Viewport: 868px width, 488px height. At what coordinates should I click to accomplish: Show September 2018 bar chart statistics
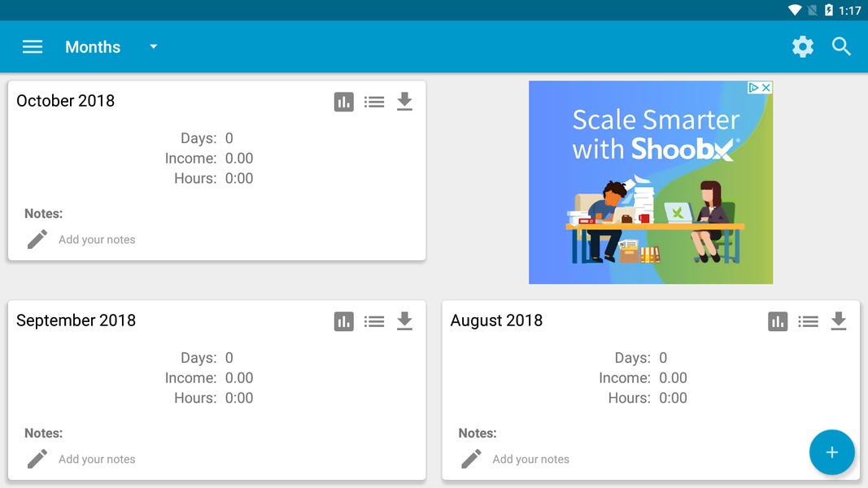coord(344,321)
